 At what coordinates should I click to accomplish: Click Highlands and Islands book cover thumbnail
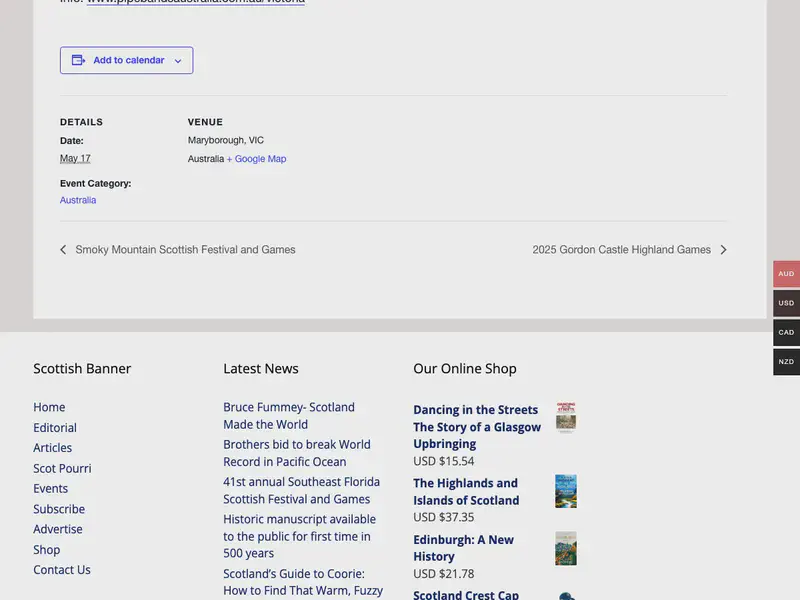pyautogui.click(x=566, y=491)
